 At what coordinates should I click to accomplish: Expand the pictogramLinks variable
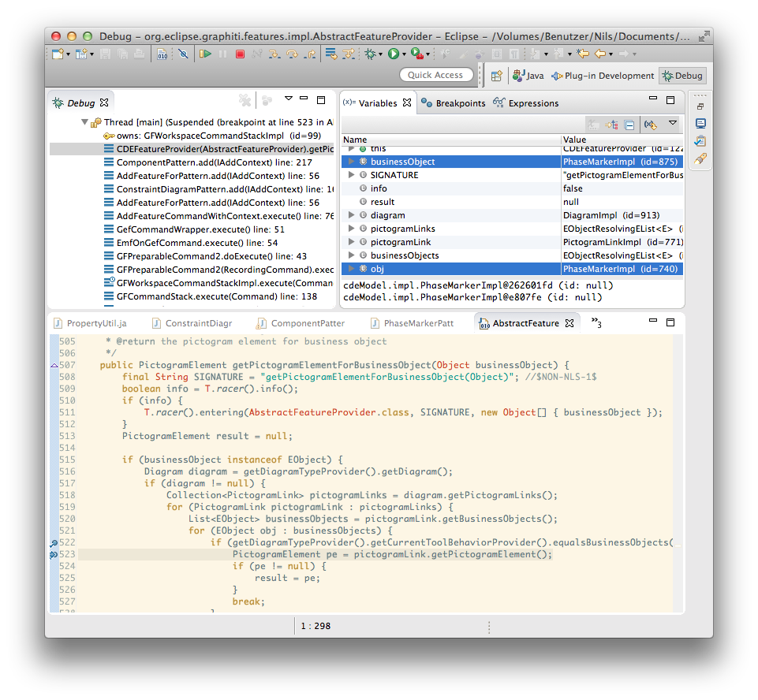point(352,229)
